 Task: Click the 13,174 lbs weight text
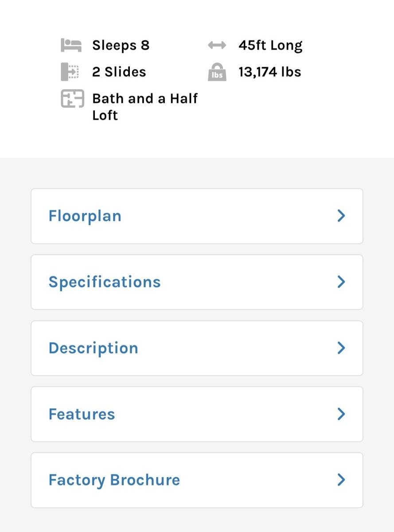(x=269, y=72)
